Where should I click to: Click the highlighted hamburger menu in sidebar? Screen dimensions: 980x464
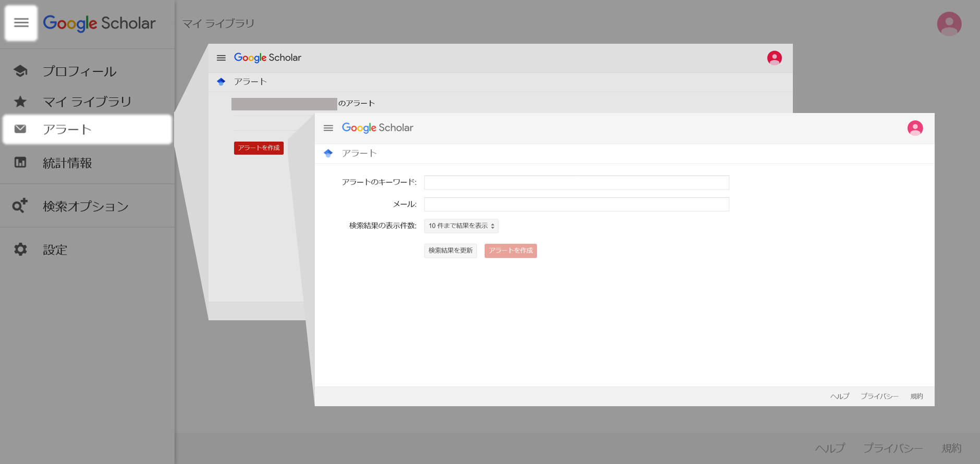point(21,23)
